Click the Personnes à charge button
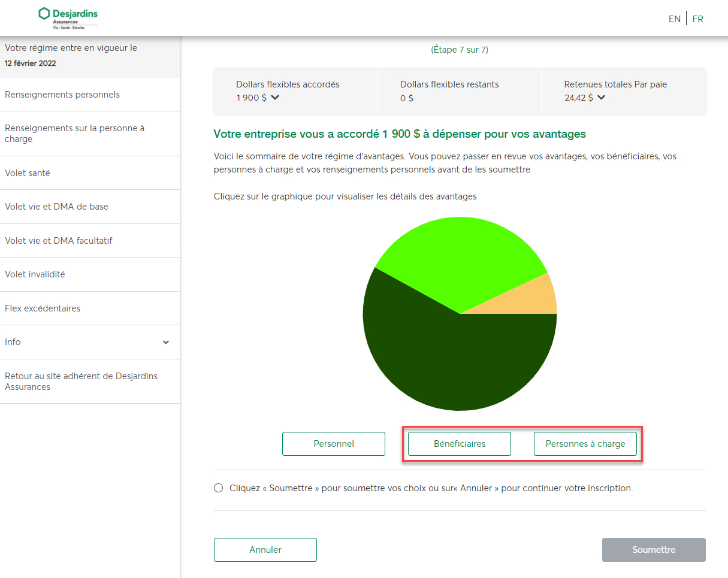 (x=585, y=444)
